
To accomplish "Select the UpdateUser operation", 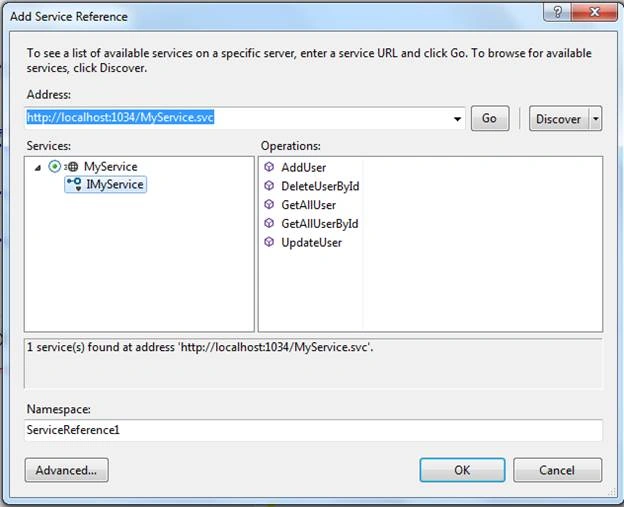I will pos(311,243).
